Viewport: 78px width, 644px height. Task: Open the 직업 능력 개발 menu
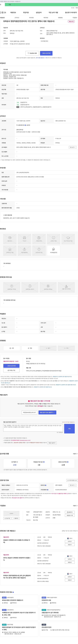53,13
